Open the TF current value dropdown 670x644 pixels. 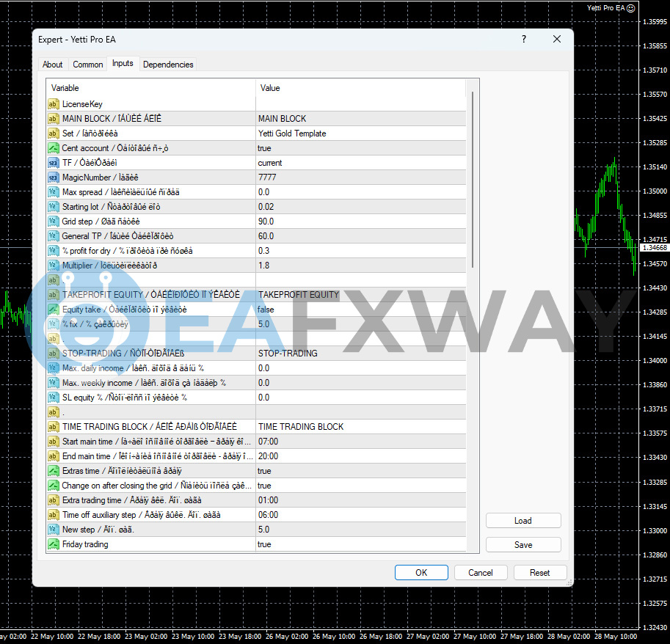click(x=361, y=163)
